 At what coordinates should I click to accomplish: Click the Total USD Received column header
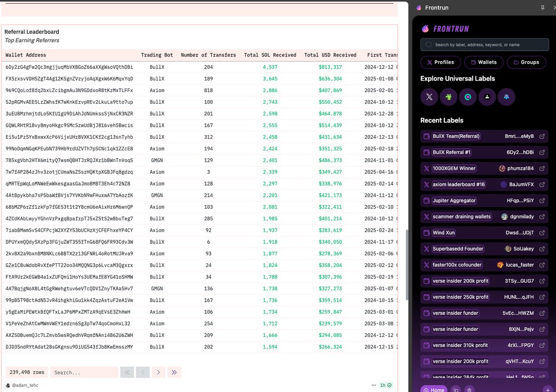click(x=330, y=55)
